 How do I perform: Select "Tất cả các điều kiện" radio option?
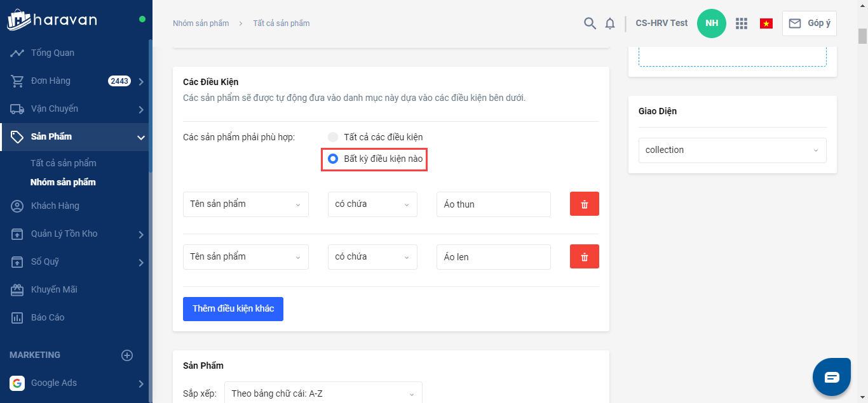(333, 137)
